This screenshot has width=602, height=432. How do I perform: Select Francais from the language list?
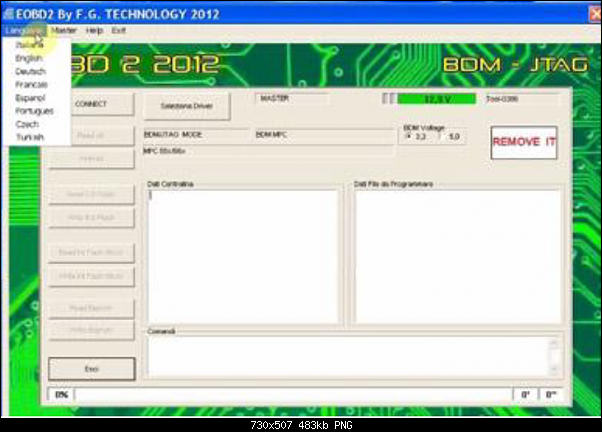coord(31,84)
